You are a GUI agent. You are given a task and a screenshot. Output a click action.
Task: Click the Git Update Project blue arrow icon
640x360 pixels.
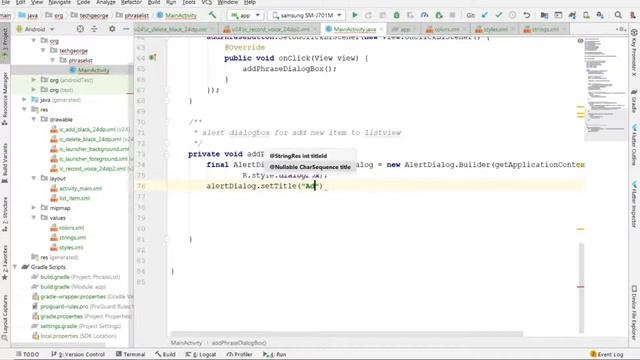tap(484, 15)
